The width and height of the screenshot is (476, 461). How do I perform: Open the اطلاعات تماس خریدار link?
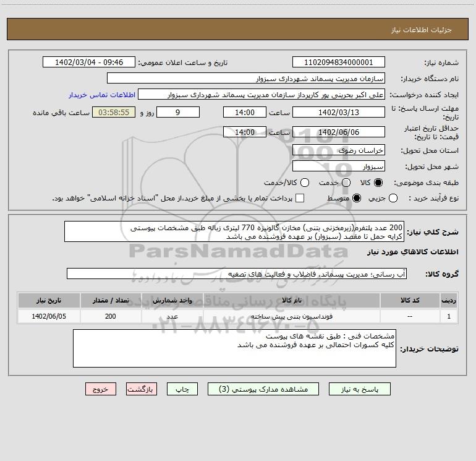tap(102, 95)
